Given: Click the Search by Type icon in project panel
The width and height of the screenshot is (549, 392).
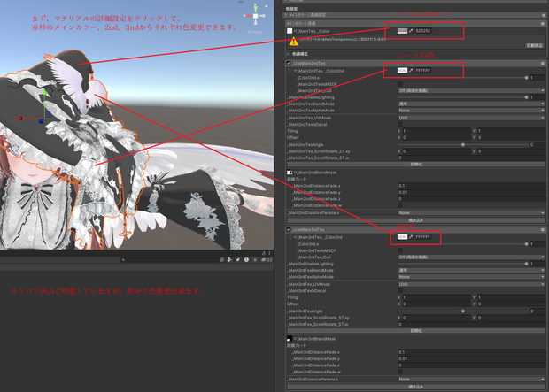Looking at the screenshot, I should pyautogui.click(x=229, y=259).
